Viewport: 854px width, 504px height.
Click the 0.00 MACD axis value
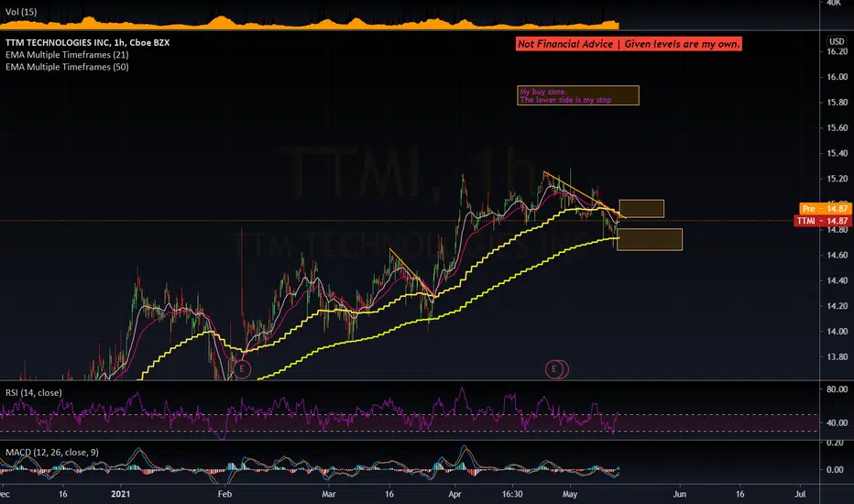coord(835,469)
